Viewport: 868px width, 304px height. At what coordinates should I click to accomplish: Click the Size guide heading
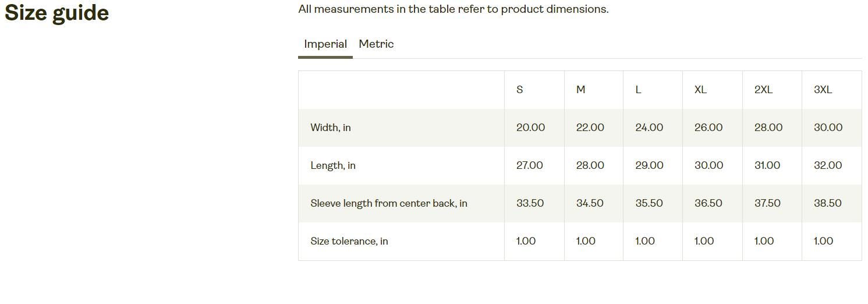pyautogui.click(x=56, y=13)
